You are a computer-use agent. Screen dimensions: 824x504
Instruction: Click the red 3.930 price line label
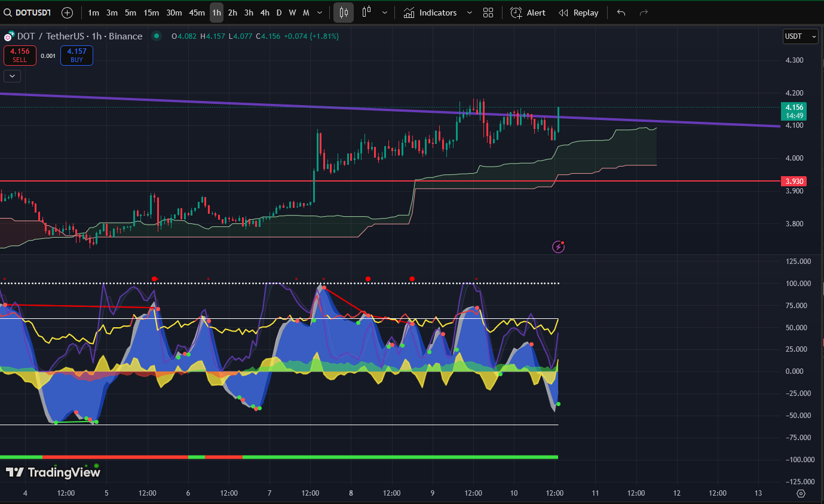point(794,181)
